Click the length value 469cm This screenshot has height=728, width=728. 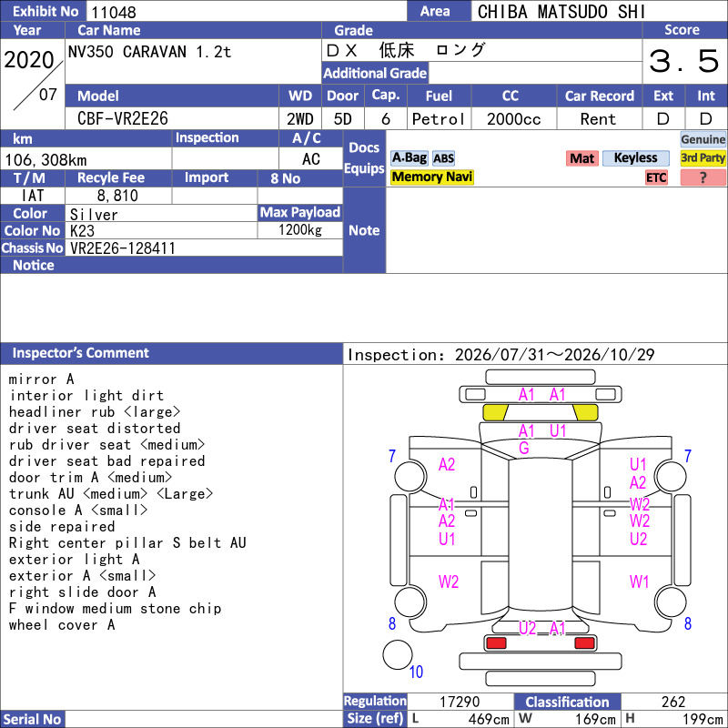click(489, 719)
